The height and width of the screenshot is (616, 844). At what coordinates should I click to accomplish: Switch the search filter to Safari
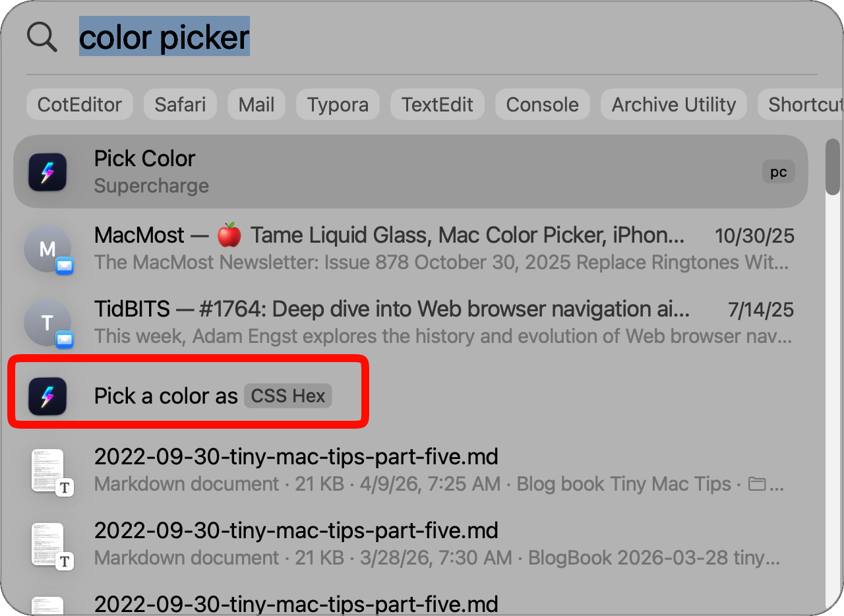(180, 104)
